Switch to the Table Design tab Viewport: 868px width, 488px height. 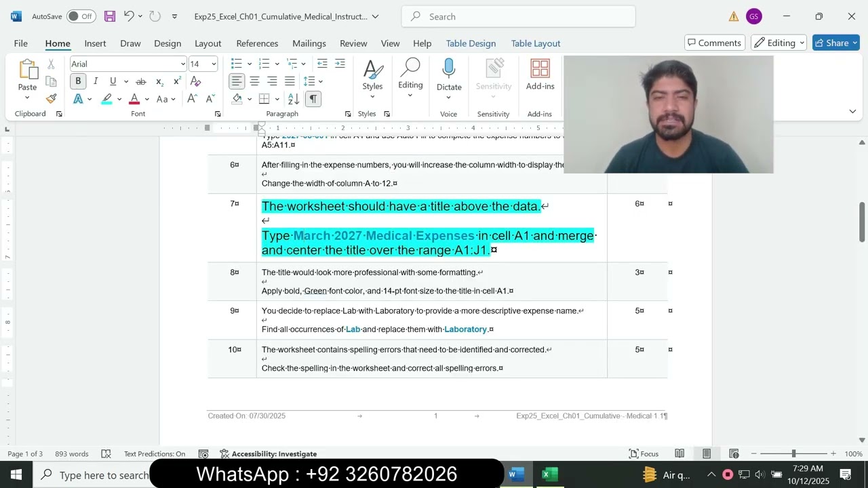pos(471,43)
